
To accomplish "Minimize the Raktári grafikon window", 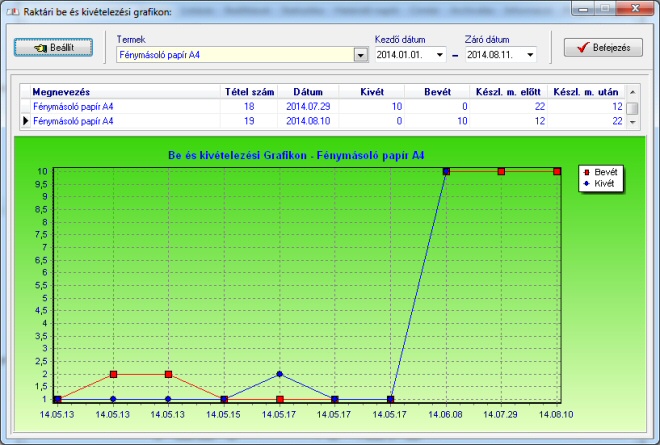I will [x=583, y=8].
